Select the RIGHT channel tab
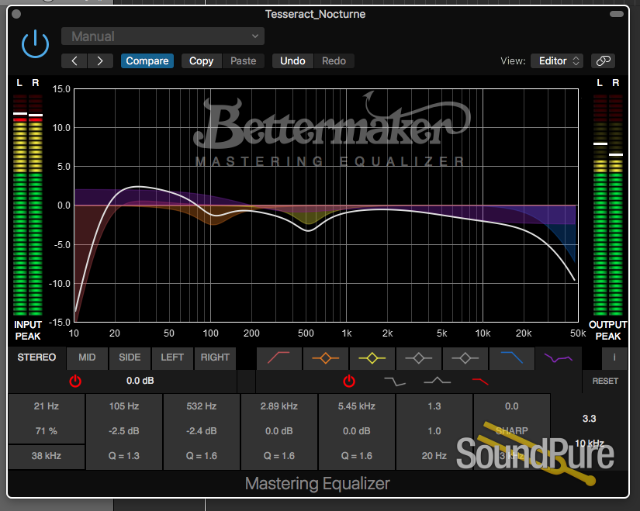This screenshot has height=511, width=640. (215, 358)
